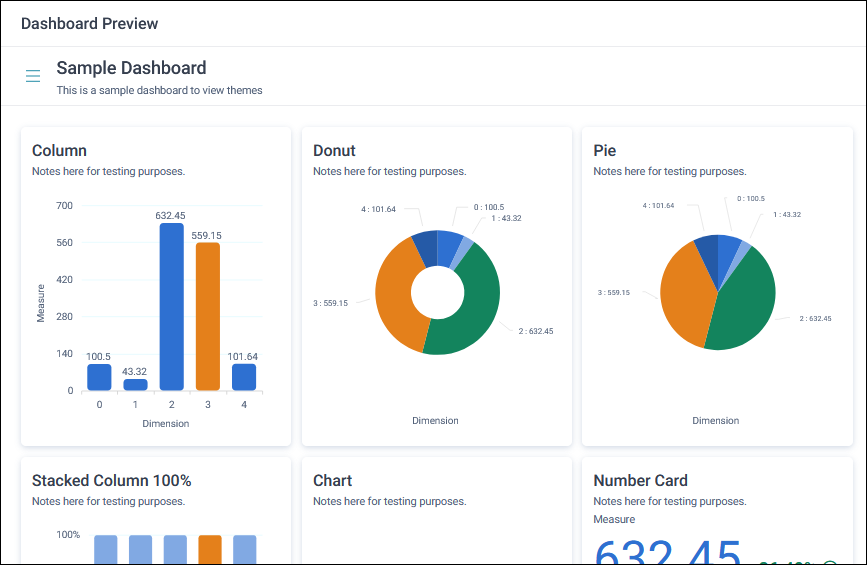This screenshot has width=867, height=565.
Task: Click the Pie label '2 : 632.45'
Action: click(x=816, y=318)
